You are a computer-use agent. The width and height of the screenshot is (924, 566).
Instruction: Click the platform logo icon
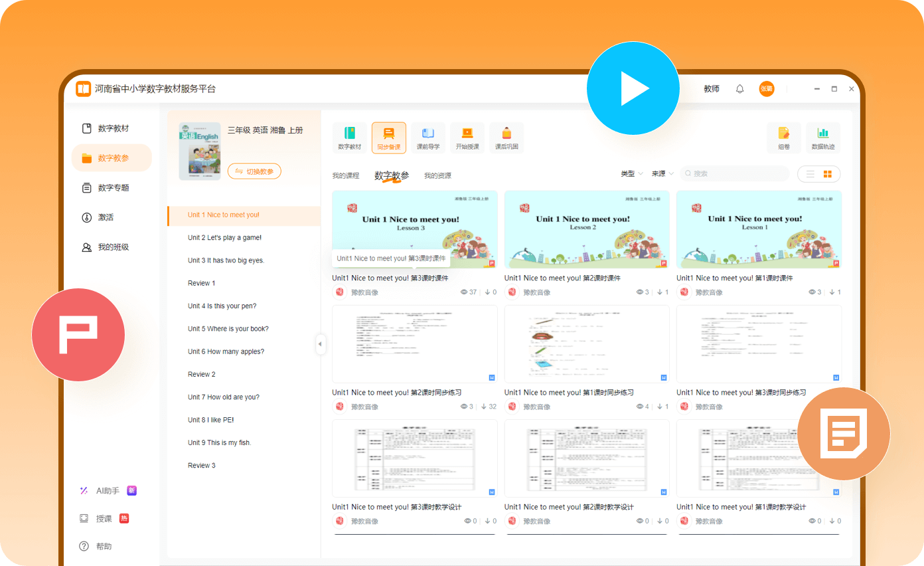83,89
